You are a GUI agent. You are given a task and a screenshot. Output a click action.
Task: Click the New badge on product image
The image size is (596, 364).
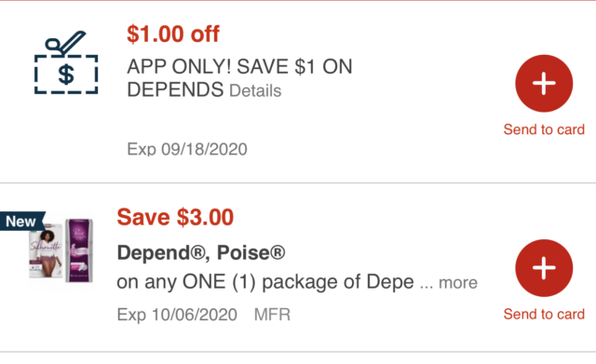[22, 222]
